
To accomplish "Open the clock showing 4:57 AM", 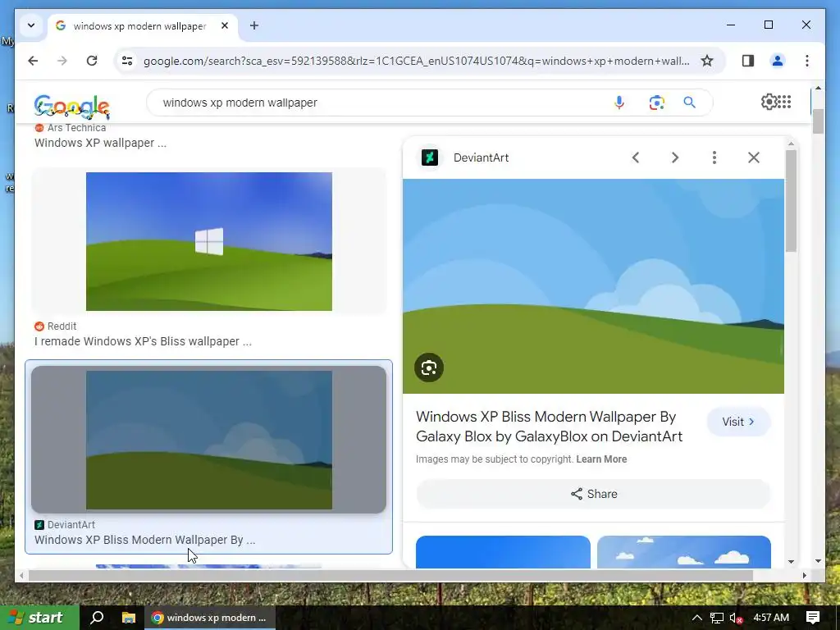I will [x=771, y=618].
